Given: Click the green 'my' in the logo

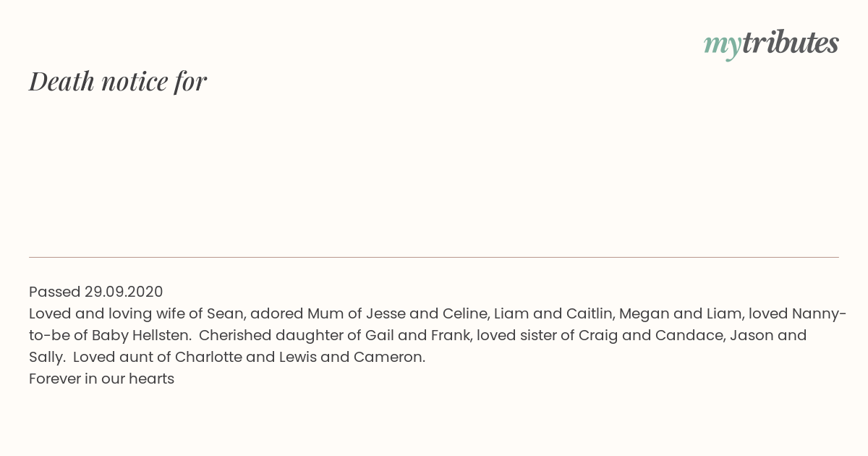Looking at the screenshot, I should (x=722, y=46).
